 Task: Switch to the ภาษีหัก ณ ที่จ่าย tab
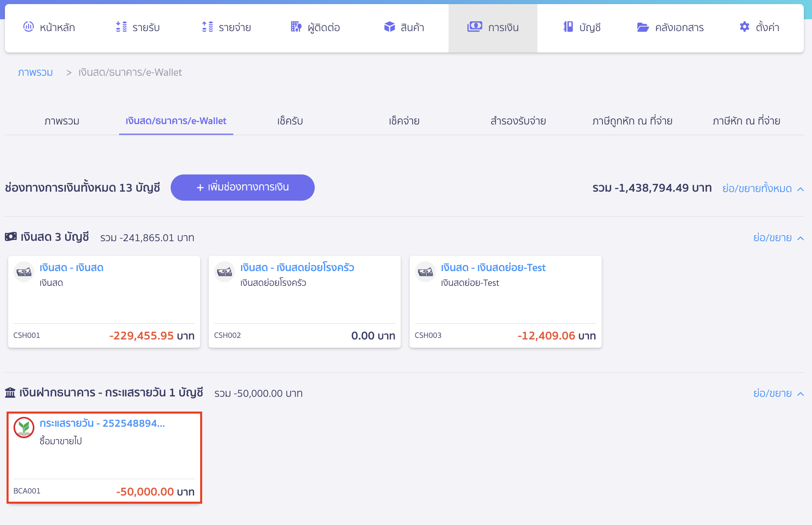746,121
